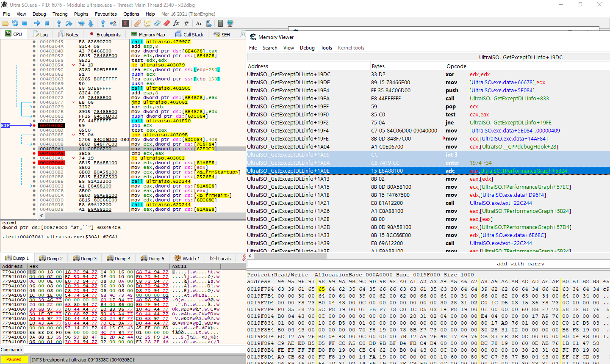
Task: Select the Locals tab
Action: tap(220, 258)
